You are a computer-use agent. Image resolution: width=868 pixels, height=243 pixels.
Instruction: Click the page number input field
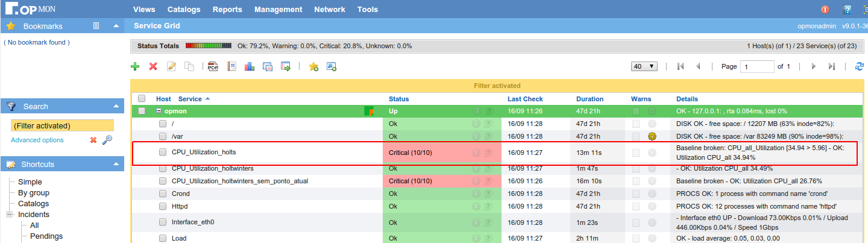[x=756, y=66]
